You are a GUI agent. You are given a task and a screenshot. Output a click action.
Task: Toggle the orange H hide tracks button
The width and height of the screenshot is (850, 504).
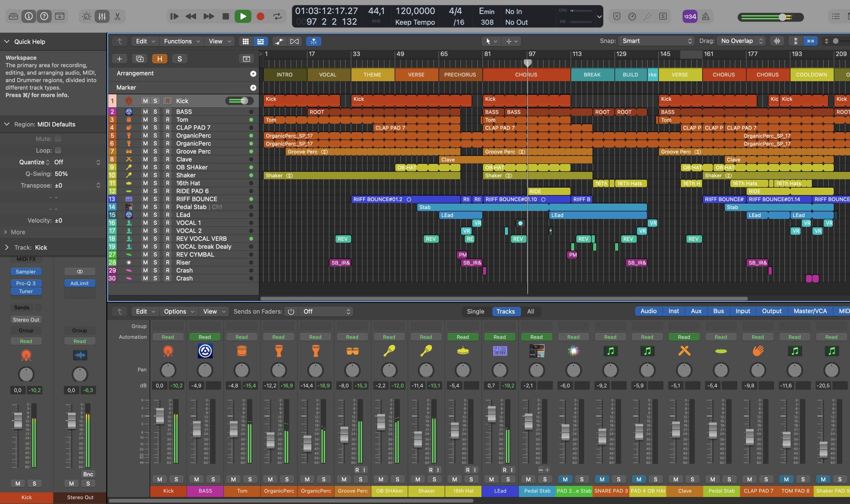tap(159, 59)
